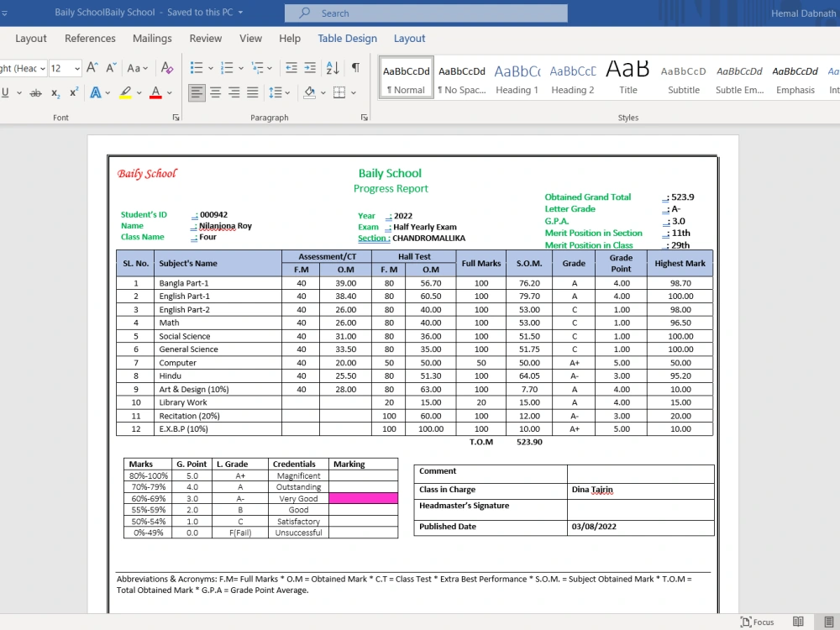
Task: Decrease paragraph indent
Action: click(x=291, y=67)
